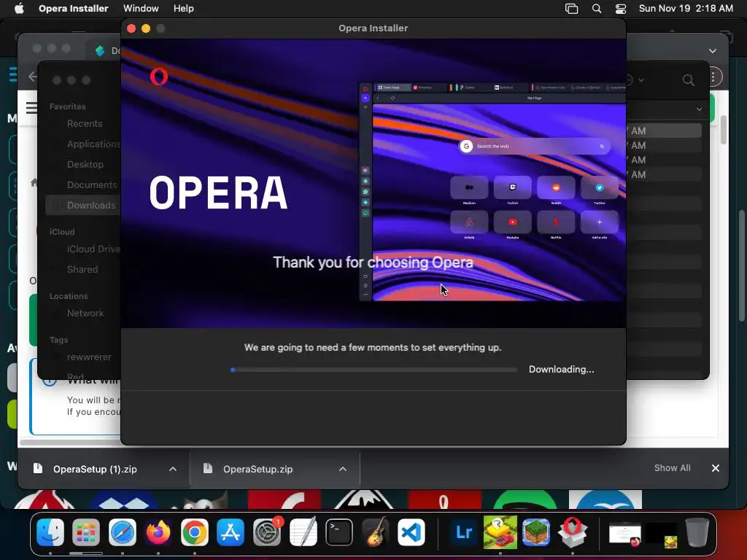Click the search icon in Chrome window
Viewport: 747px width, 560px height.
coord(688,79)
